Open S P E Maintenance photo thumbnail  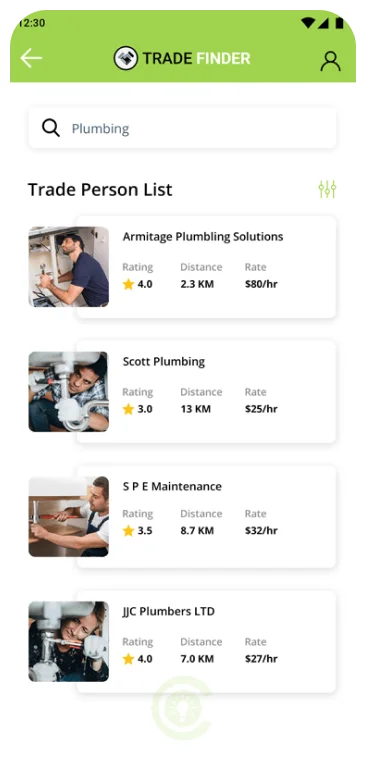(68, 517)
